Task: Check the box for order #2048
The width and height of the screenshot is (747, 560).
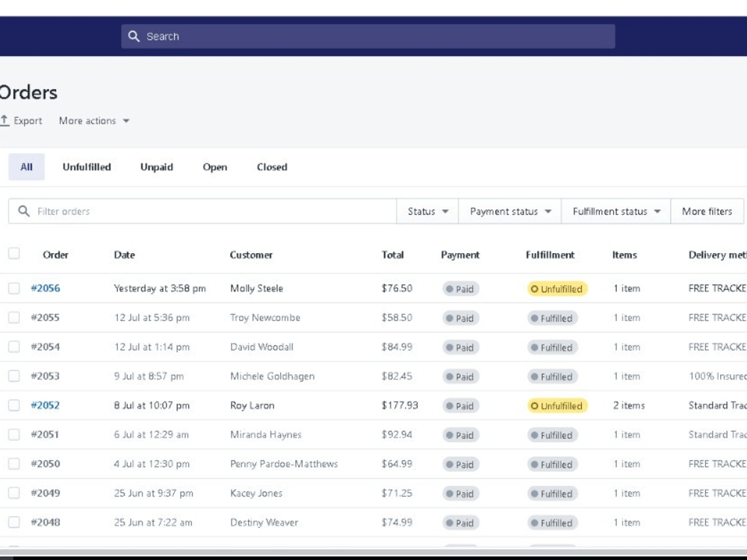Action: tap(13, 523)
